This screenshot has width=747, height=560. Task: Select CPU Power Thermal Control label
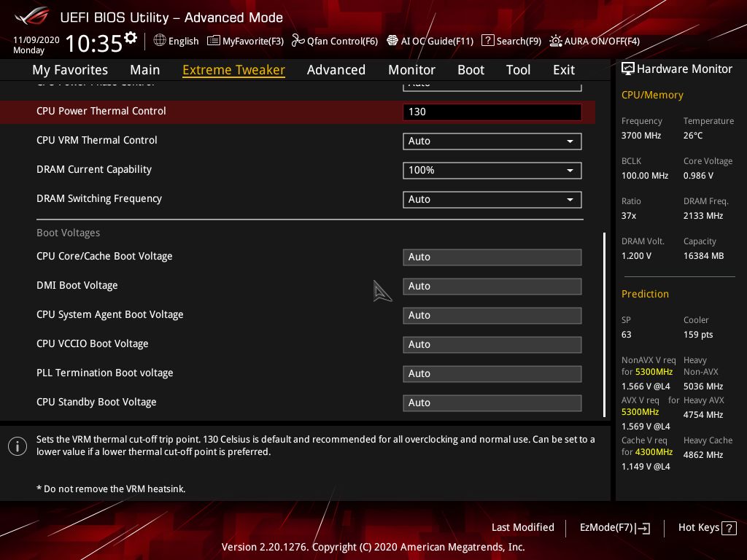pyautogui.click(x=101, y=111)
